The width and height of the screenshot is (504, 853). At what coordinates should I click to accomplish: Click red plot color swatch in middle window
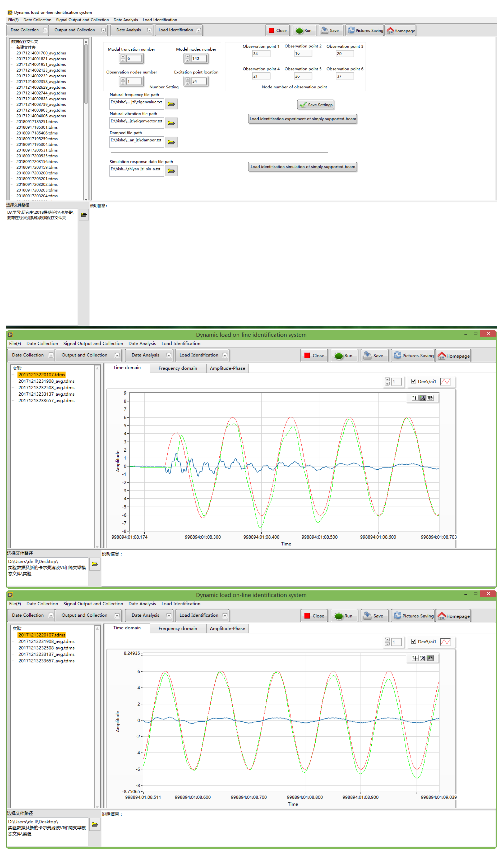pyautogui.click(x=445, y=382)
